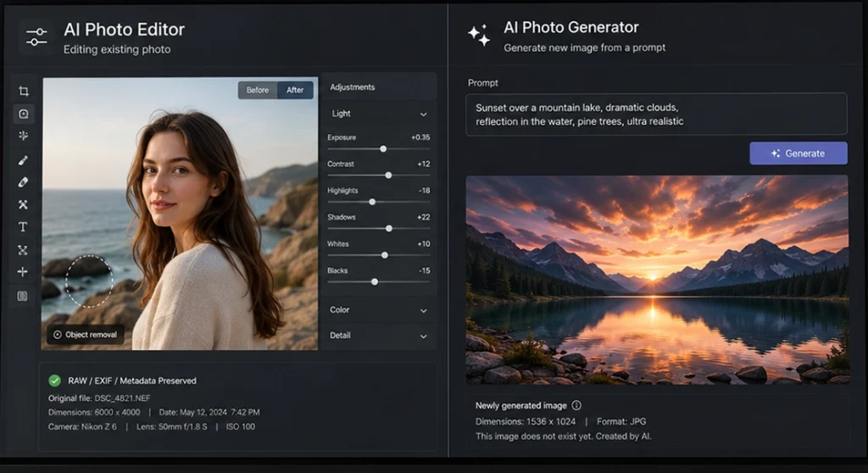Viewport: 868px width, 473px height.
Task: Click the woman's portrait photo preview
Action: [180, 214]
